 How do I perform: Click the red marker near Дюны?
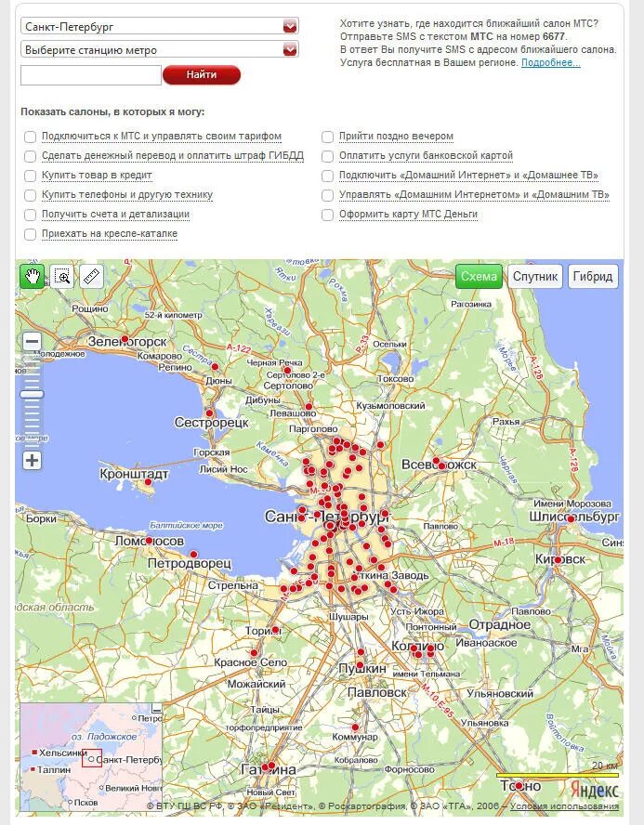coord(215,366)
